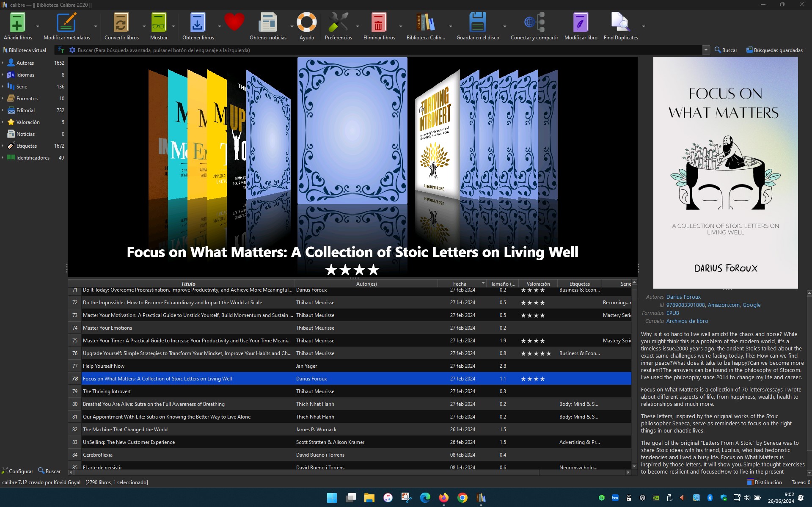Open advanced search gear icon
This screenshot has width=812, height=507.
click(72, 50)
